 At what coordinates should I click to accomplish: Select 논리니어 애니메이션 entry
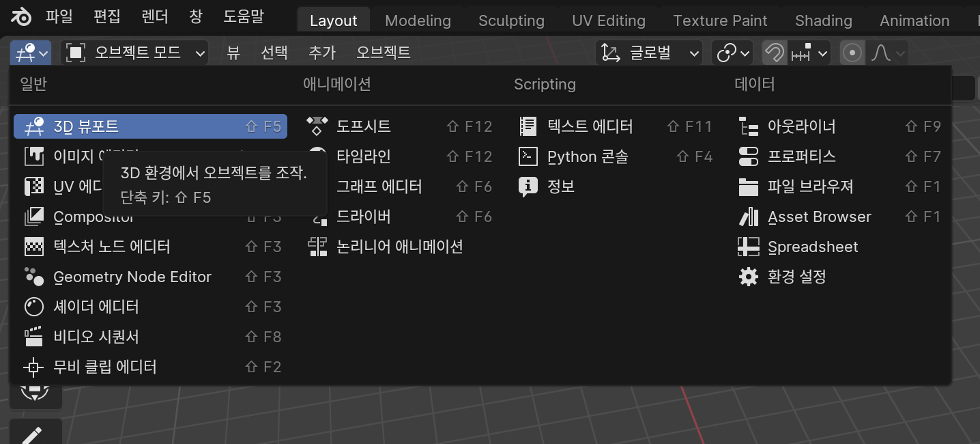click(x=400, y=247)
